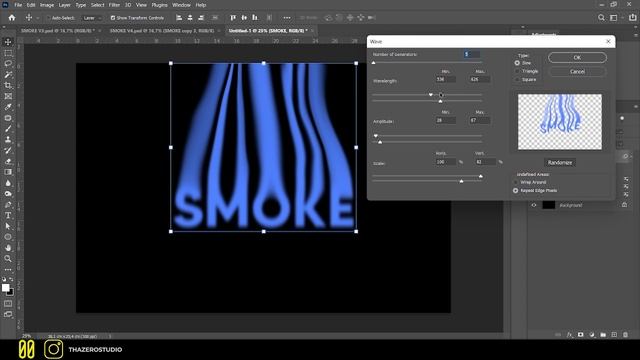The image size is (640, 360).
Task: Hide the Background layer with eye icon
Action: click(x=534, y=205)
